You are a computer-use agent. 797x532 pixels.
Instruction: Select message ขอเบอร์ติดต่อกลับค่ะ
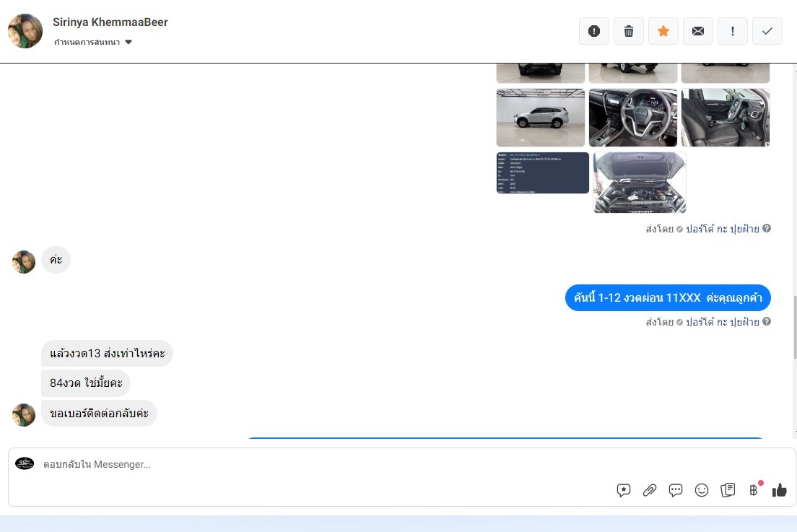point(99,413)
